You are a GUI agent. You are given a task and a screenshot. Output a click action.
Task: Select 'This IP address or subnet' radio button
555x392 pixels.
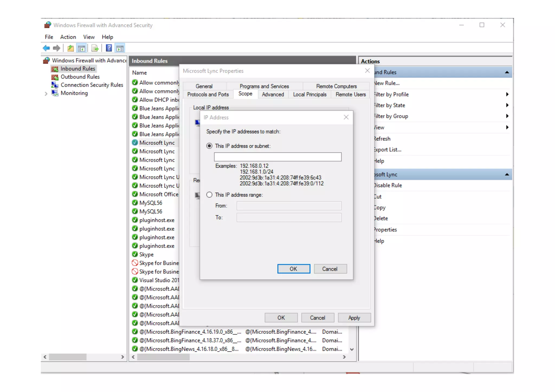(209, 146)
